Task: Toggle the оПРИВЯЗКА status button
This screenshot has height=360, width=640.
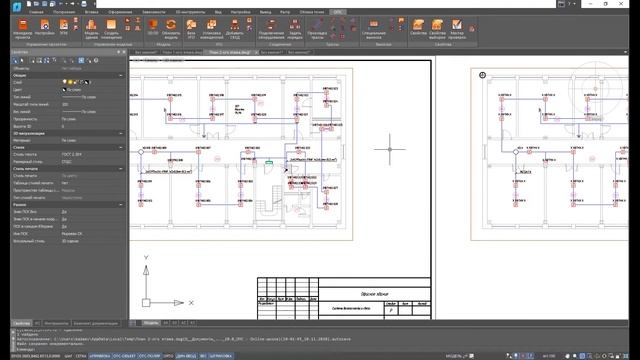Action: [x=100, y=356]
